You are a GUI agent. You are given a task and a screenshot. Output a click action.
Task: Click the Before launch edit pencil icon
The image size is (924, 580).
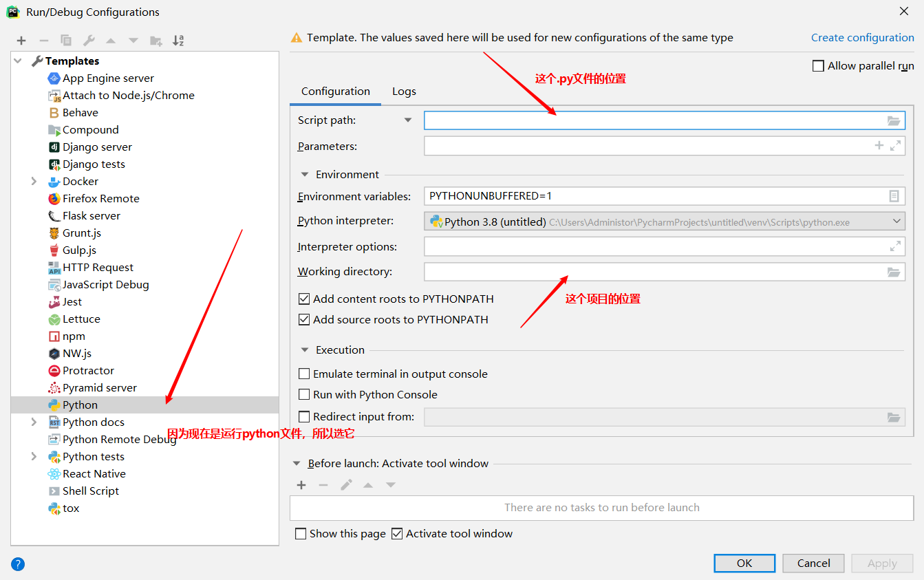(x=346, y=485)
